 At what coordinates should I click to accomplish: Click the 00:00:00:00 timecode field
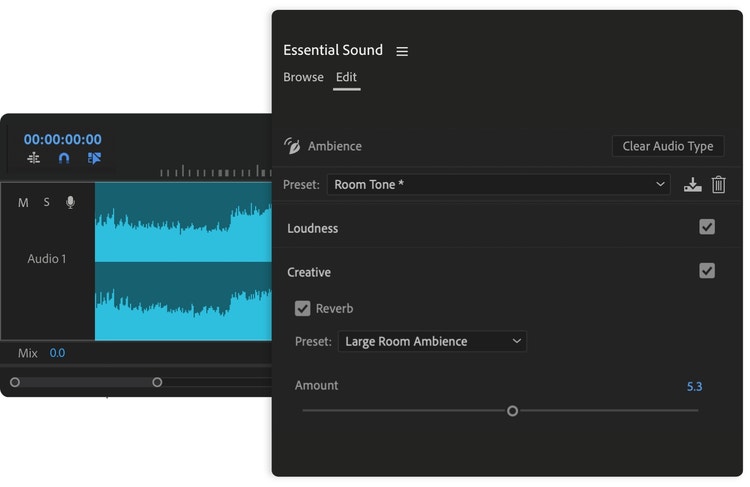[x=63, y=140]
